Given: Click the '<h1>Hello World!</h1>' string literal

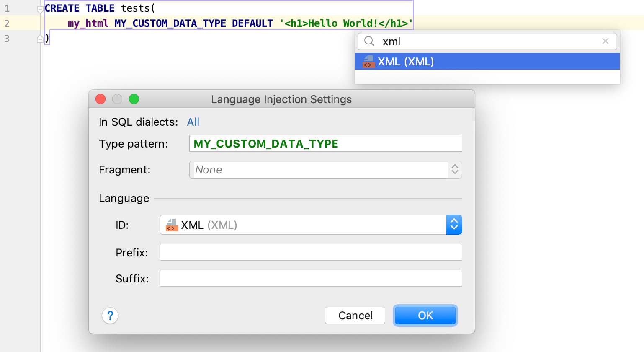Looking at the screenshot, I should 346,23.
